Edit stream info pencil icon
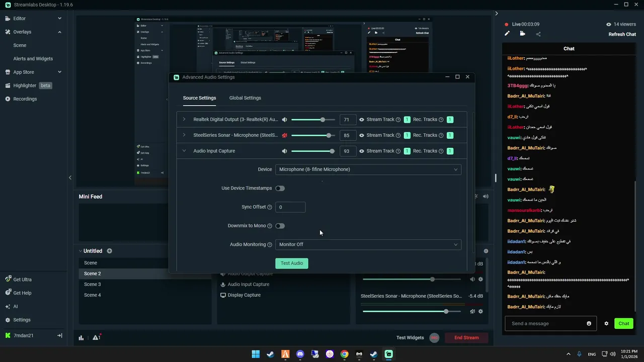Viewport: 644px width, 362px height. [x=507, y=34]
